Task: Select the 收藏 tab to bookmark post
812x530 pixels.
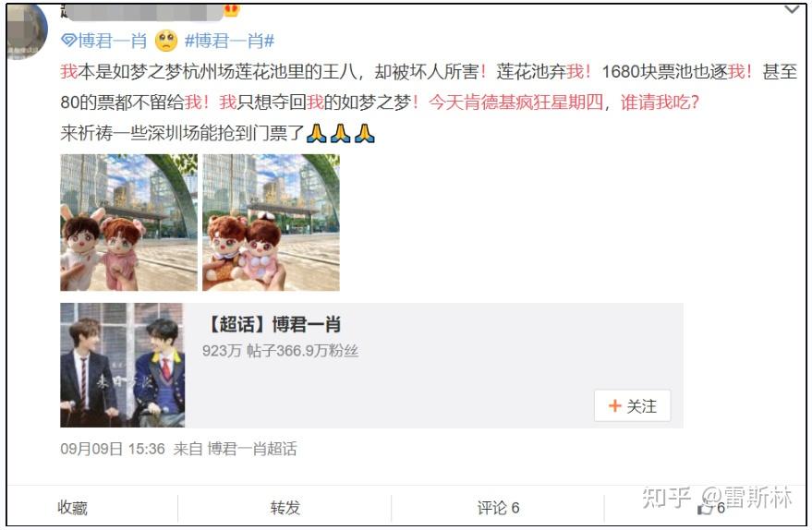Action: tap(72, 508)
